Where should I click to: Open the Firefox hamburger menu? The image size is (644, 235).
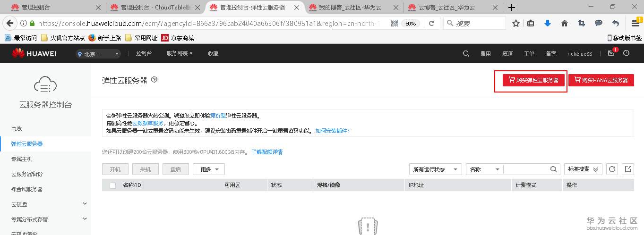coord(635,23)
